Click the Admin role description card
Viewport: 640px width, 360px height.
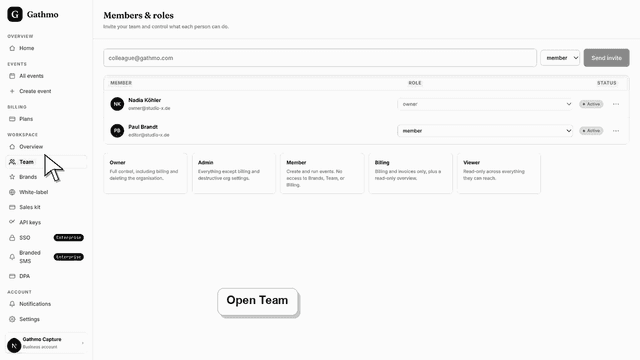(x=234, y=173)
